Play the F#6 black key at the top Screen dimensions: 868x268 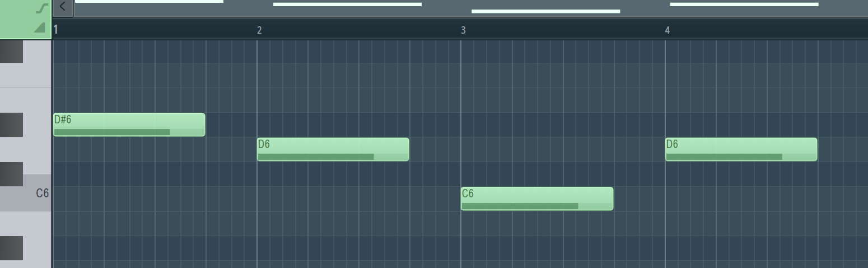[x=11, y=51]
